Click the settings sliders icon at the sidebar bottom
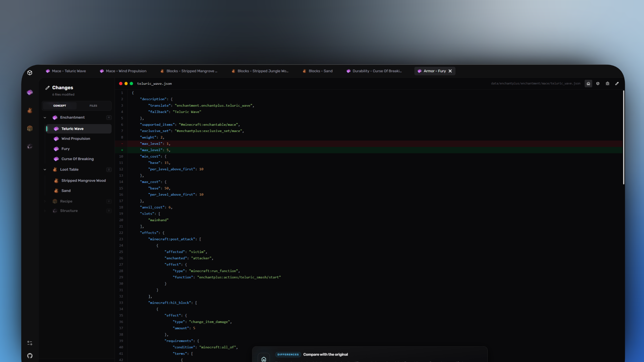Screen dimensions: 644x362 pyautogui.click(x=30, y=343)
